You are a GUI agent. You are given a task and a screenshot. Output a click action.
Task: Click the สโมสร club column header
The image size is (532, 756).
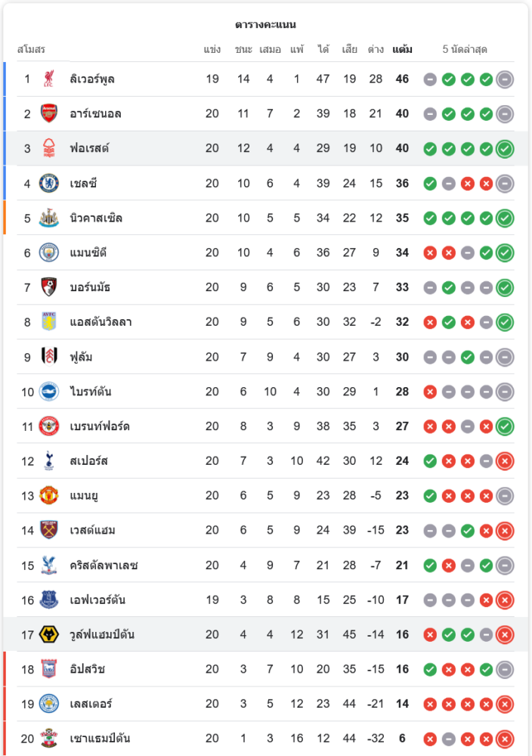pos(32,50)
